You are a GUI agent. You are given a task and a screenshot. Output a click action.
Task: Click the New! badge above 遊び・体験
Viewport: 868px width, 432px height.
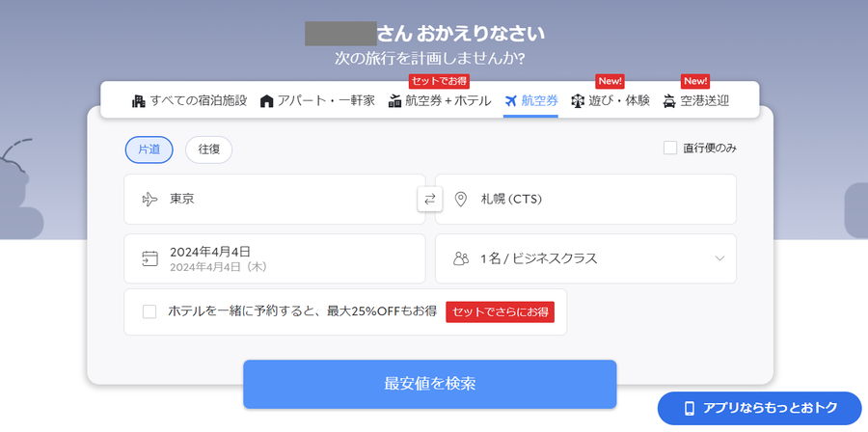click(610, 81)
